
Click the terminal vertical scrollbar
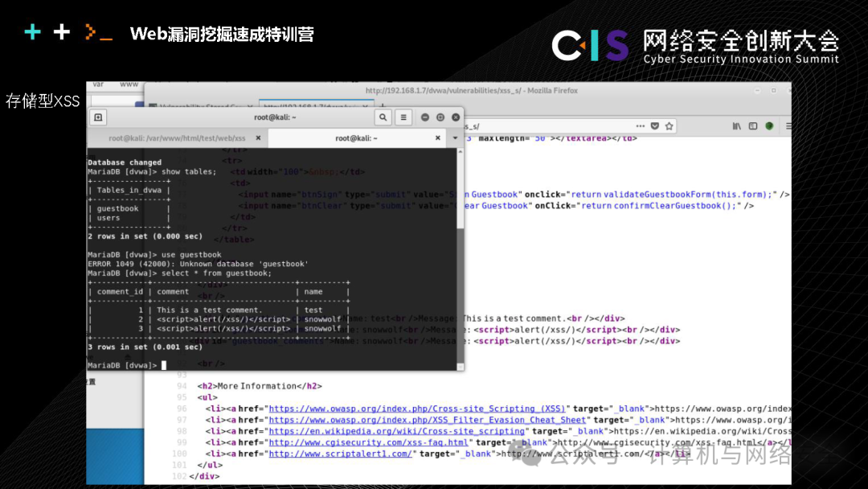coord(460,260)
